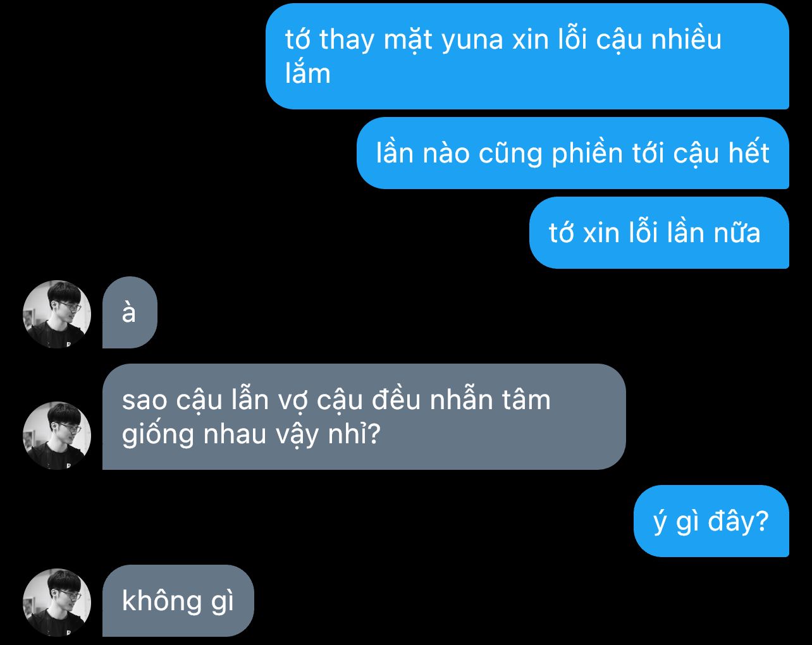812x645 pixels.
Task: Select the "tớ thay mặt yuna" message bubble
Action: point(527,56)
